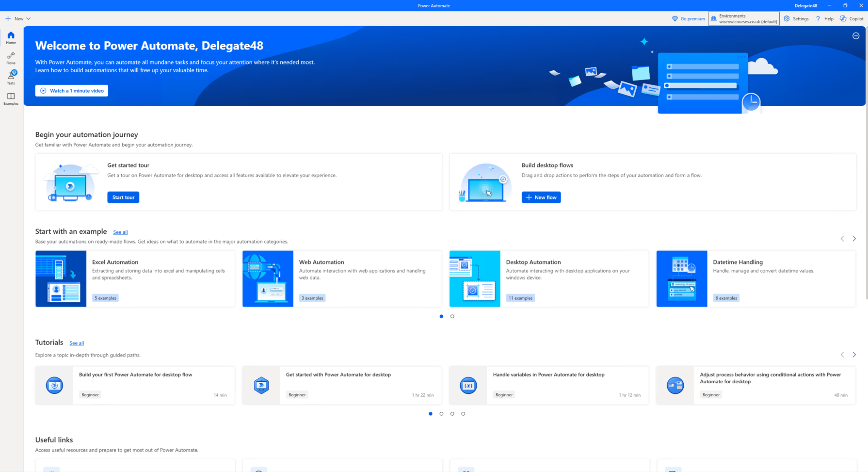Open See all link for Tutorials

tap(77, 343)
